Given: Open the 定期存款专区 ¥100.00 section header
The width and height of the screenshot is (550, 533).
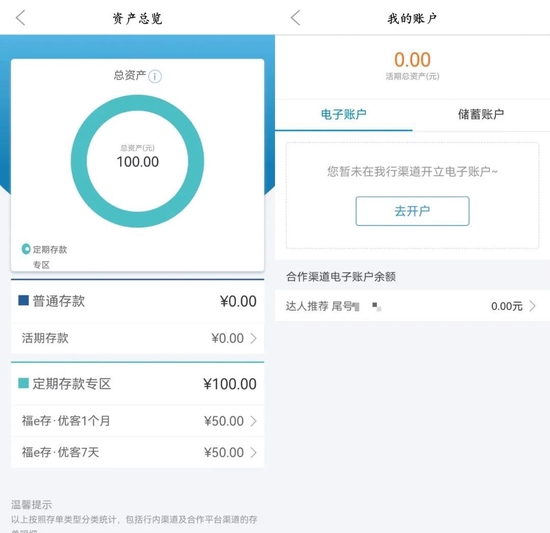Looking at the screenshot, I should tap(138, 384).
